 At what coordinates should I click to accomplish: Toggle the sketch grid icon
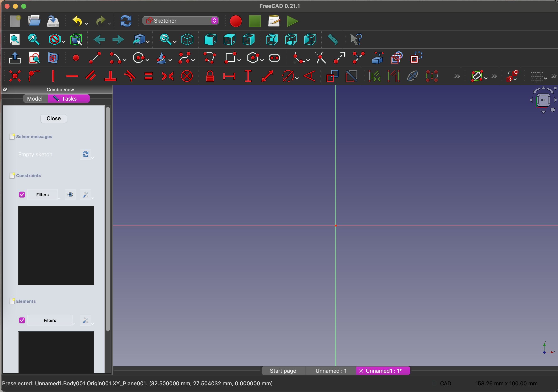tap(537, 76)
